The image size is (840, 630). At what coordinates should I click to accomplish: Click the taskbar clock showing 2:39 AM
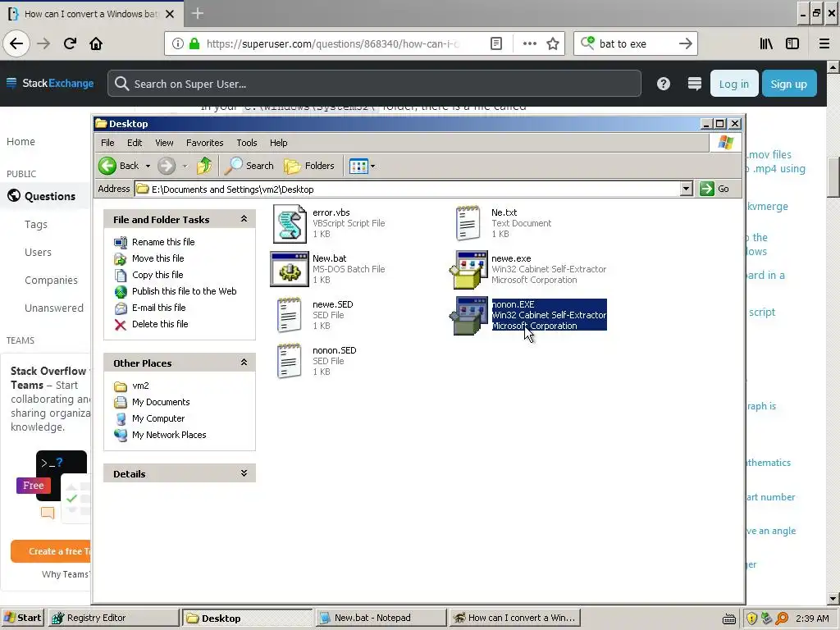pos(812,619)
